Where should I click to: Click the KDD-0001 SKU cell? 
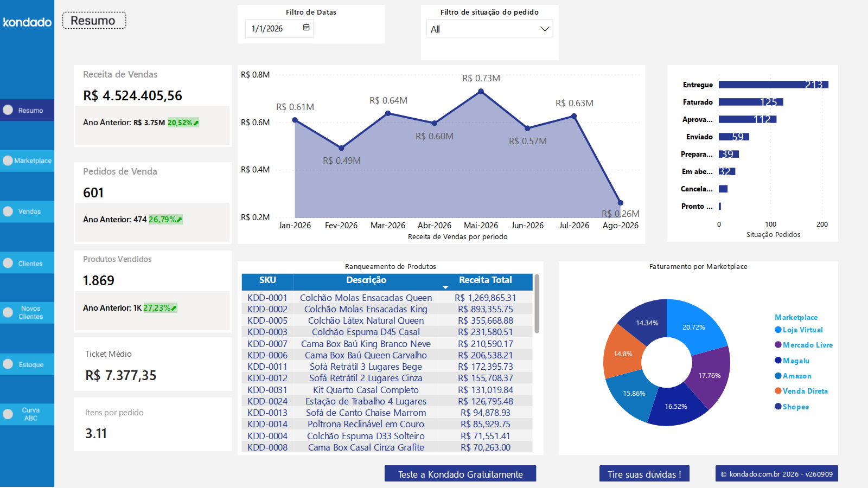tap(267, 298)
